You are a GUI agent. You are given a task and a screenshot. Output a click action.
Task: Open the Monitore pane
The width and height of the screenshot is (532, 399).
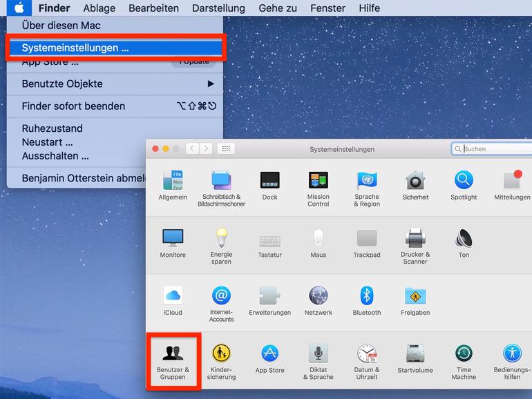[173, 243]
